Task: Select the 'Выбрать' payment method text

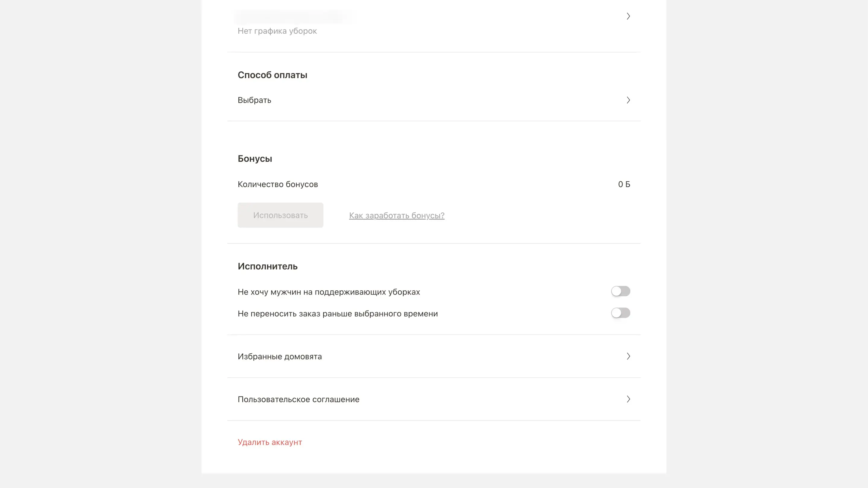Action: click(254, 100)
